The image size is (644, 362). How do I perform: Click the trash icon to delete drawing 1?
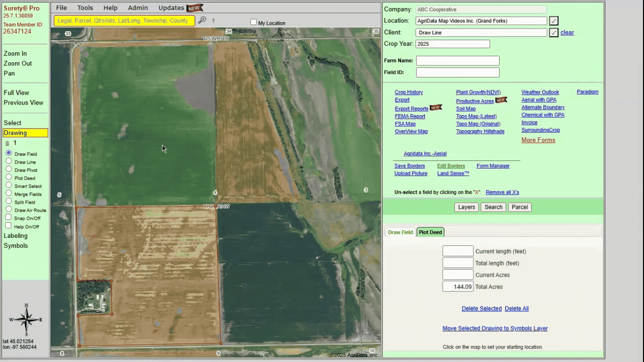(8, 143)
